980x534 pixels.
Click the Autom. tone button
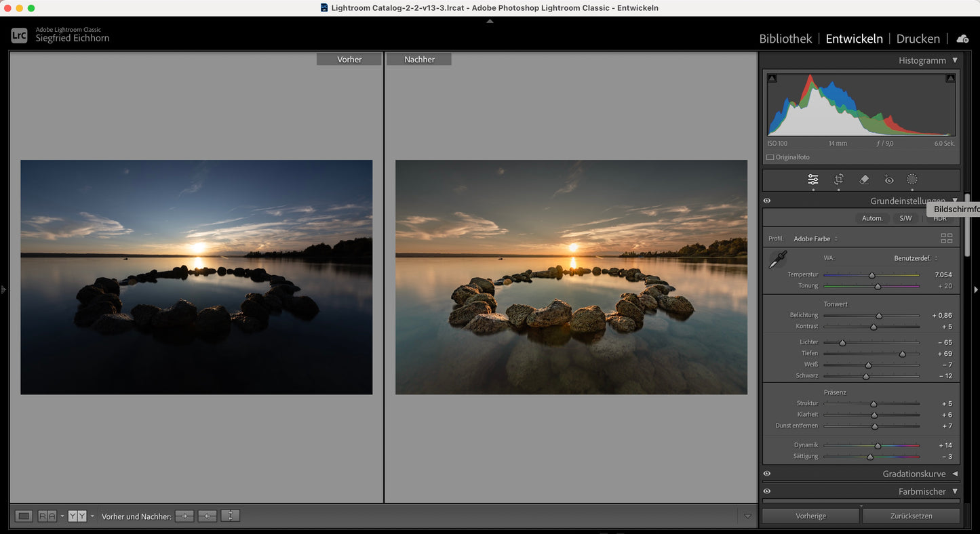click(872, 218)
